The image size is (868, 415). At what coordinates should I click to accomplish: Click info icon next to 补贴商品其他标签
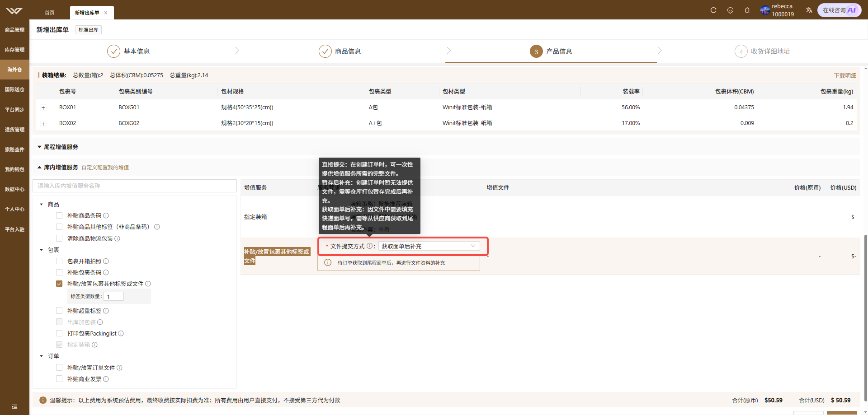[157, 227]
